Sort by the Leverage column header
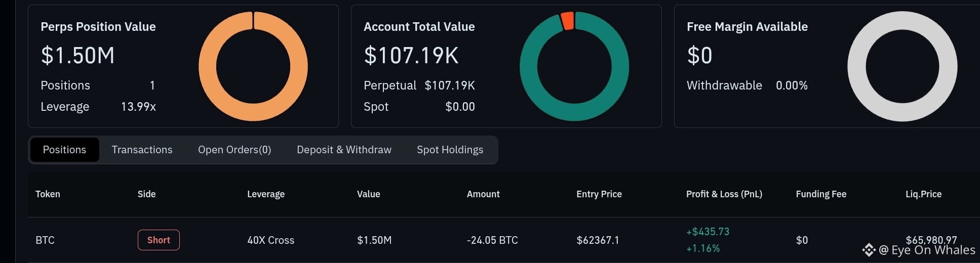 (266, 194)
